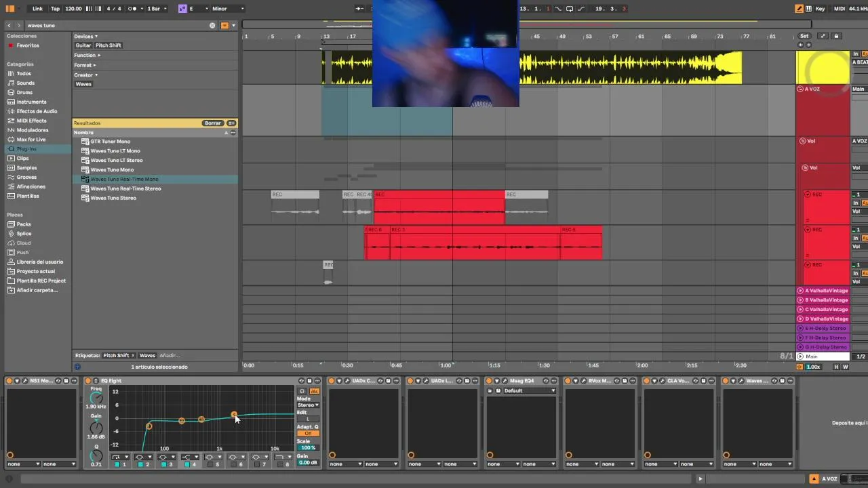Select Drums category
Viewport: 868px width, 488px height.
click(24, 92)
